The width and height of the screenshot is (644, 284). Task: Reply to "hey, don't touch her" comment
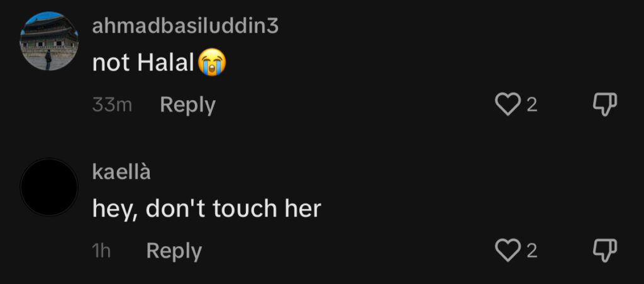coord(174,251)
